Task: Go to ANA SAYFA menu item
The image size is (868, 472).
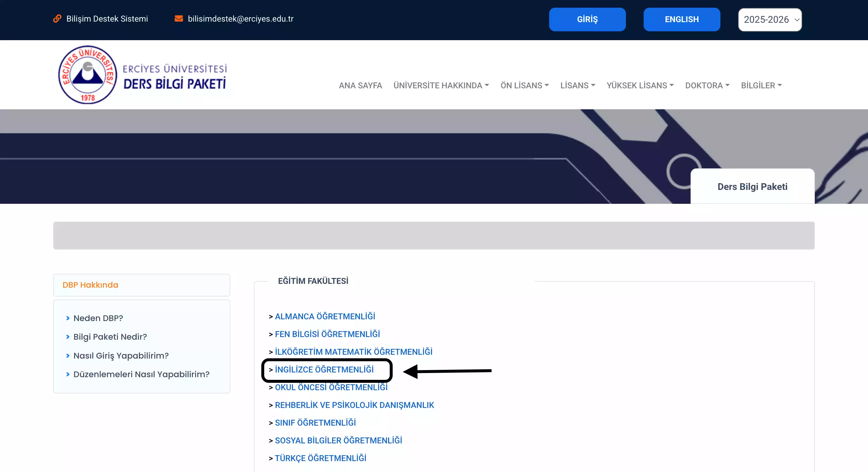Action: click(360, 86)
